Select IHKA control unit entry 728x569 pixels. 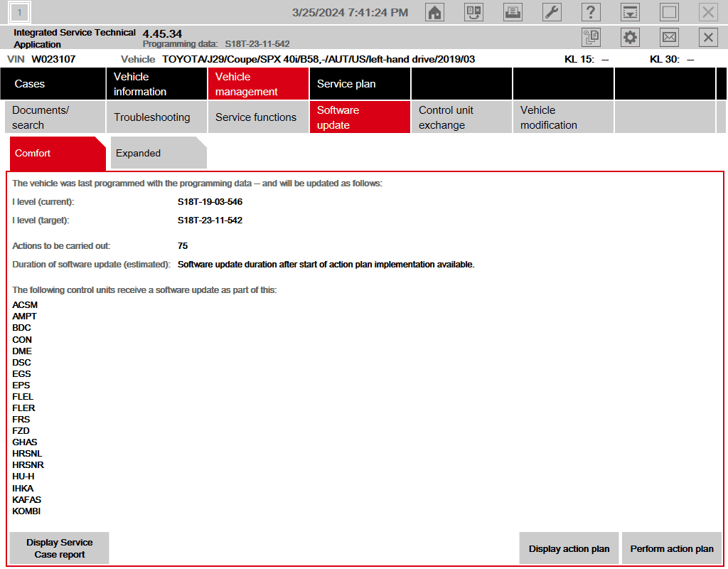23,488
